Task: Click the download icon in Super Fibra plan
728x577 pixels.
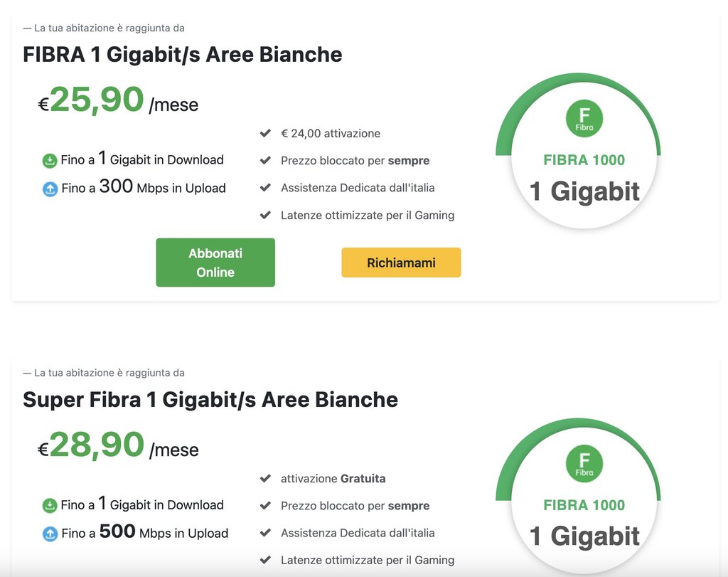Action: click(x=50, y=506)
